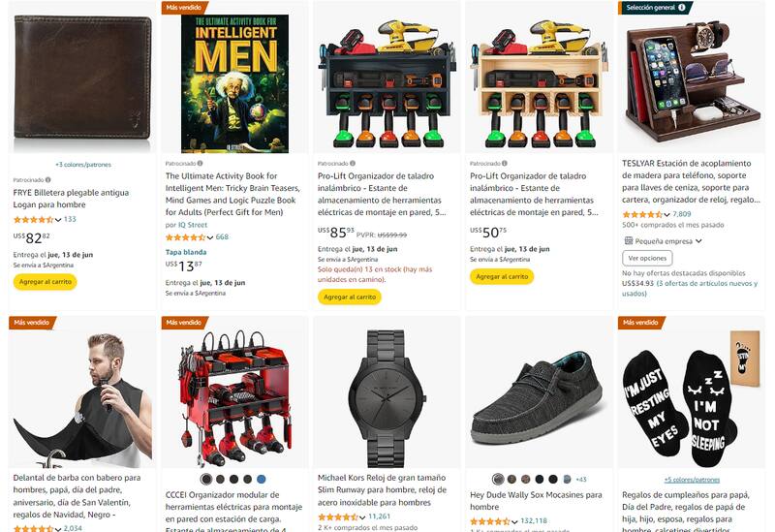The width and height of the screenshot is (775, 532).
Task: Select first gray swatch for Hey Dude shoes
Action: [498, 479]
